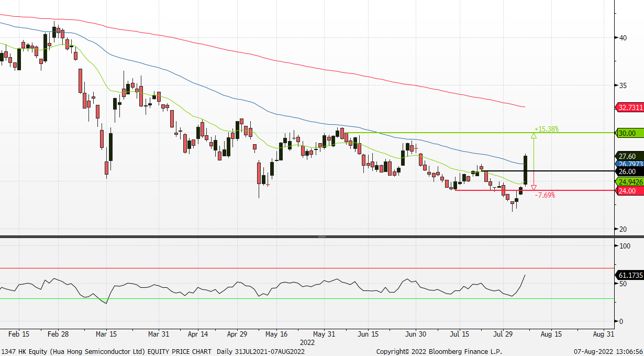This screenshot has height=356, width=644.
Task: Click the red 32.7311 moving average price tag
Action: [630, 107]
